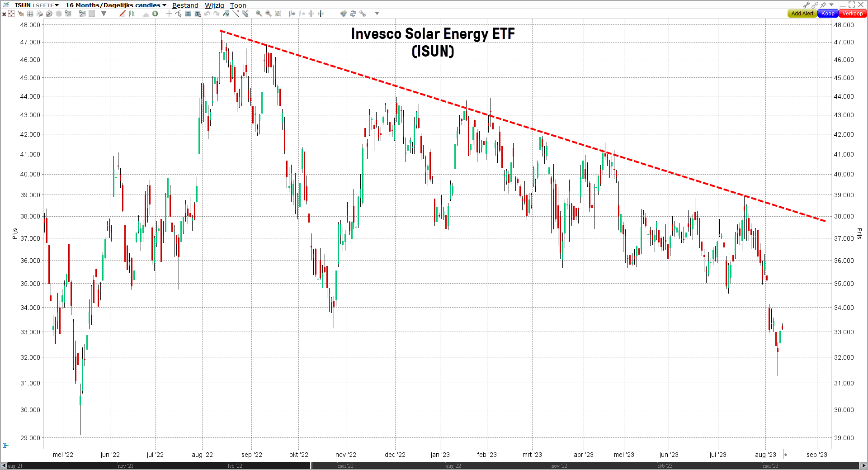Zoom out with the minus magnifier
Viewport: 868px width, 470px height.
(268, 14)
